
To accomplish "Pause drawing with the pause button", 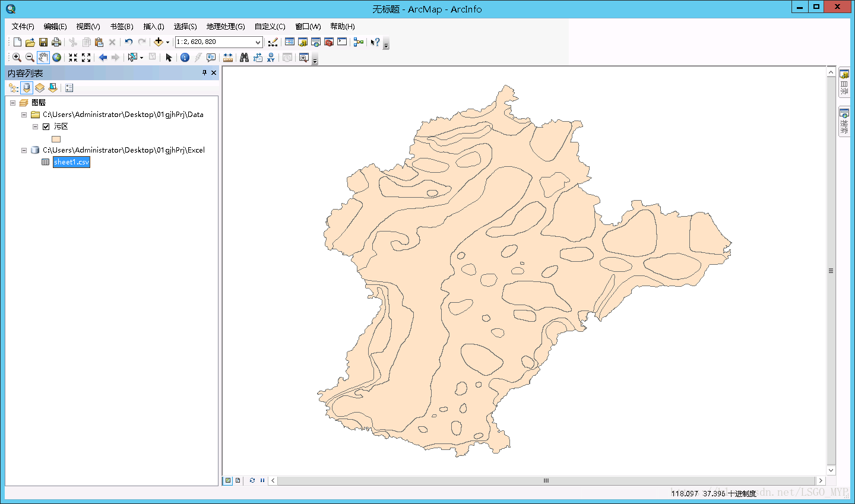I will click(262, 480).
